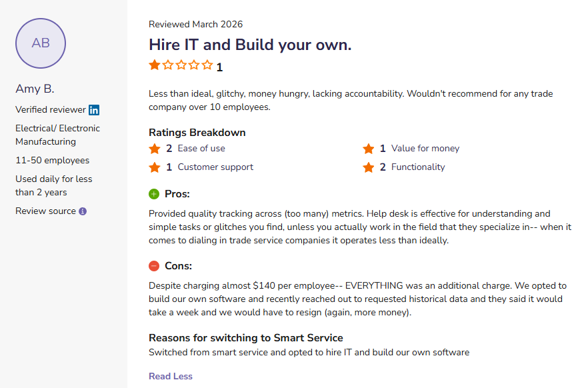This screenshot has width=588, height=388.
Task: Open the review title Hire IT and Build your own
Action: 249,45
